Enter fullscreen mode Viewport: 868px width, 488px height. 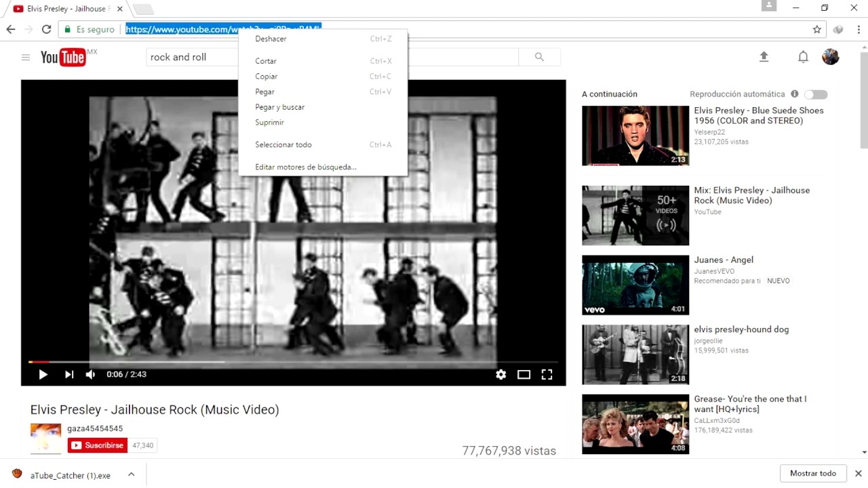point(547,374)
